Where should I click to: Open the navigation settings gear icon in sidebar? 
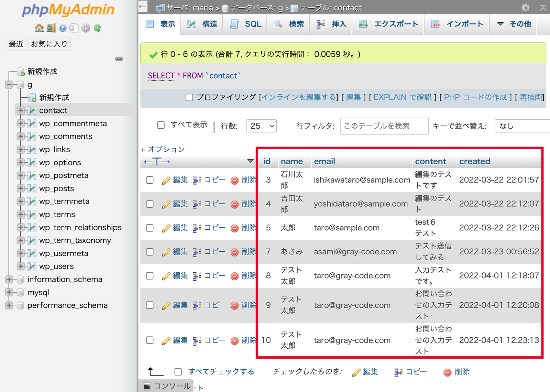tap(86, 28)
